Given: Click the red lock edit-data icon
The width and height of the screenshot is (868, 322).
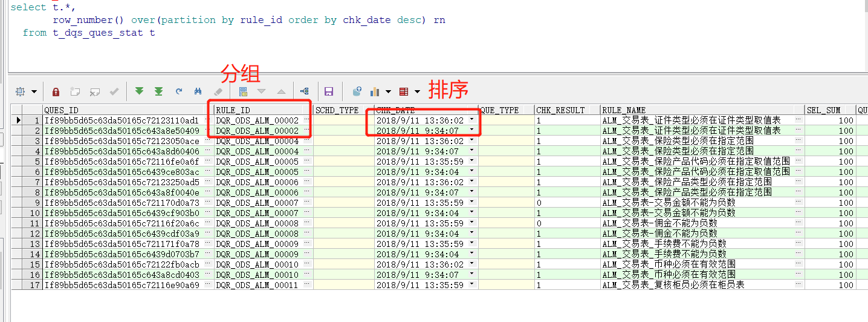Looking at the screenshot, I should (56, 91).
